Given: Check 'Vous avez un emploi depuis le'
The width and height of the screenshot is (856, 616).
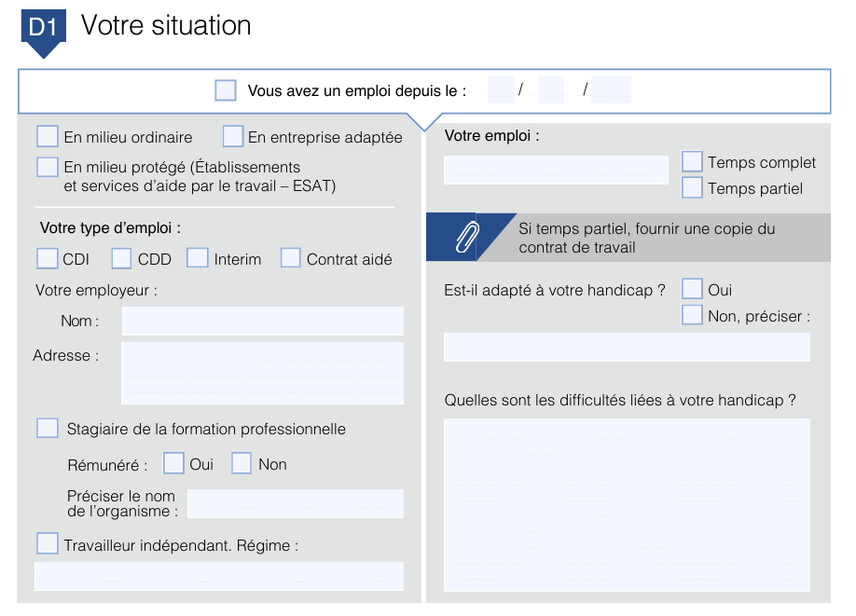Looking at the screenshot, I should 226,90.
